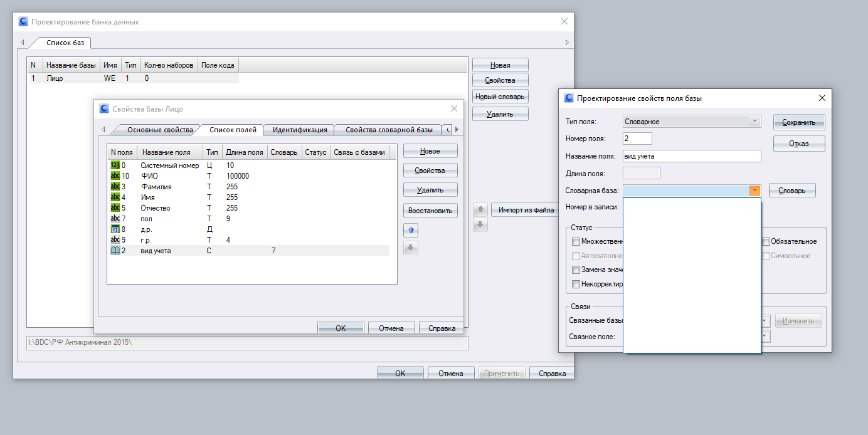
Task: Click left tab-scroll arrow beside Список баз tab
Action: click(23, 43)
